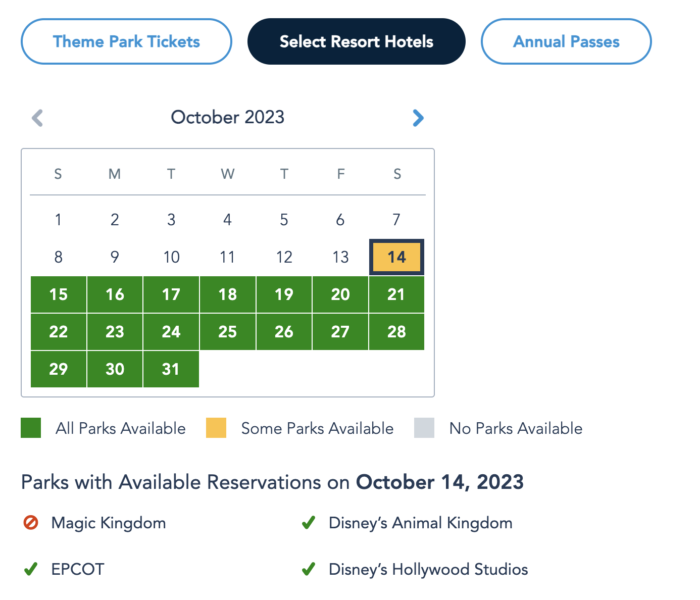Screen dimensions: 700x600
Task: Click Disney's Animal Kingdom green checkmark
Action: tap(308, 523)
